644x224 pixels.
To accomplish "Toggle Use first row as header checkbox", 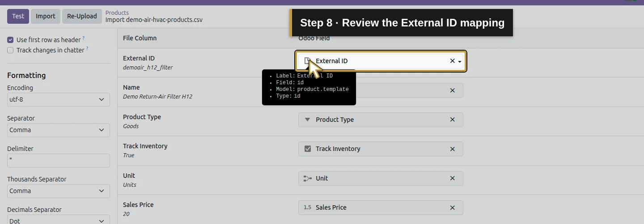I will click(10, 40).
